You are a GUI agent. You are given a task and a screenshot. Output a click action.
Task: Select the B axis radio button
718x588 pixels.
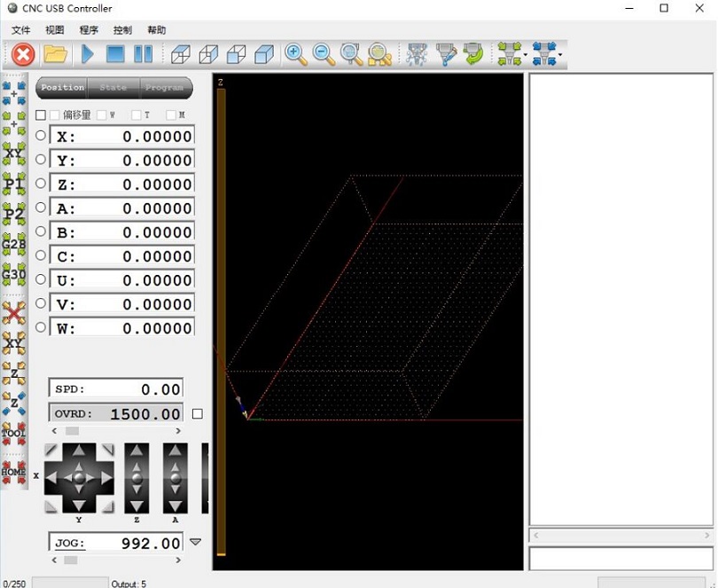point(41,231)
